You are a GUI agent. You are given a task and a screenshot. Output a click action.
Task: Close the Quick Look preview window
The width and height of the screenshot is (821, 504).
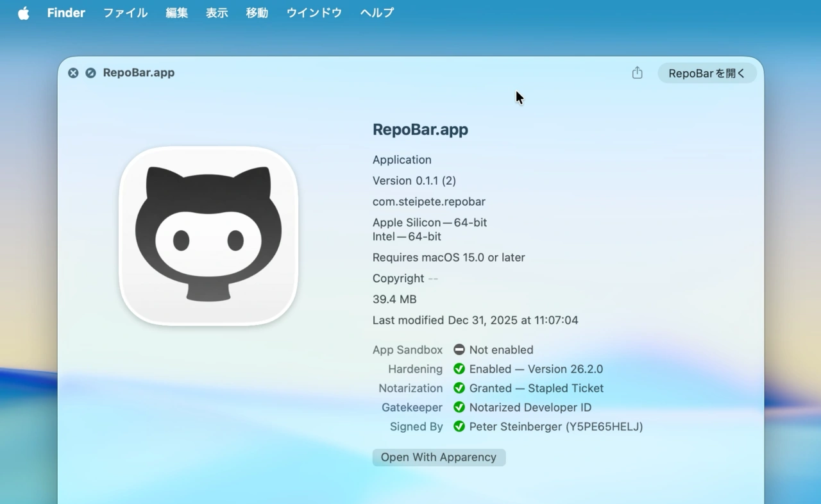73,73
